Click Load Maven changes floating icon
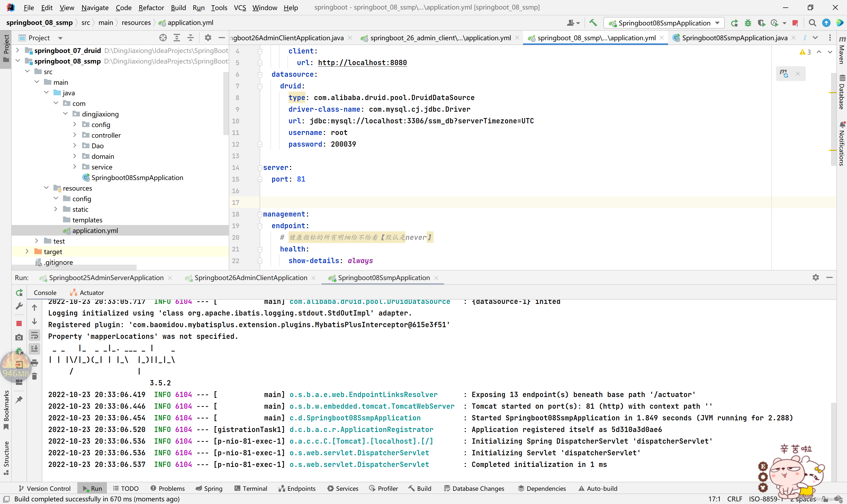This screenshot has height=504, width=847. (x=784, y=73)
